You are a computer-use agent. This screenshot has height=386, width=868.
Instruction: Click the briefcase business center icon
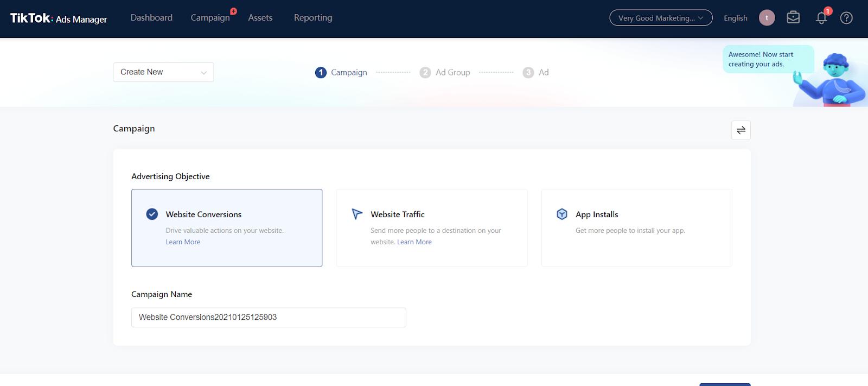point(793,18)
